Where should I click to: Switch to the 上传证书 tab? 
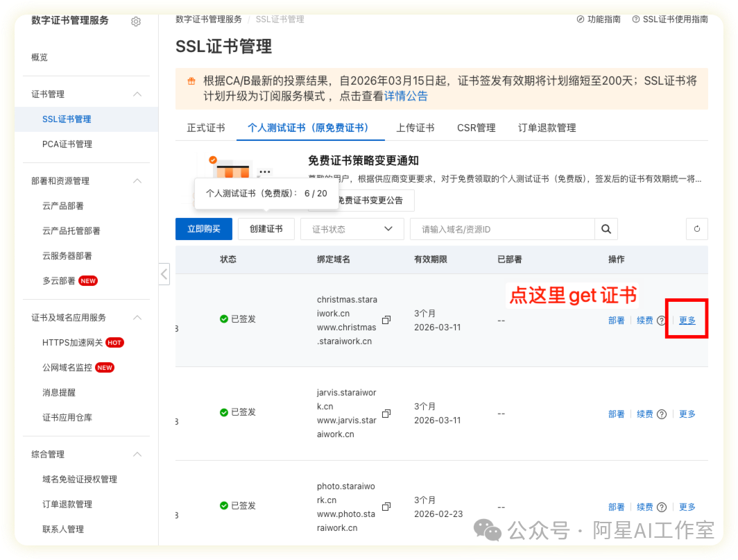point(415,128)
